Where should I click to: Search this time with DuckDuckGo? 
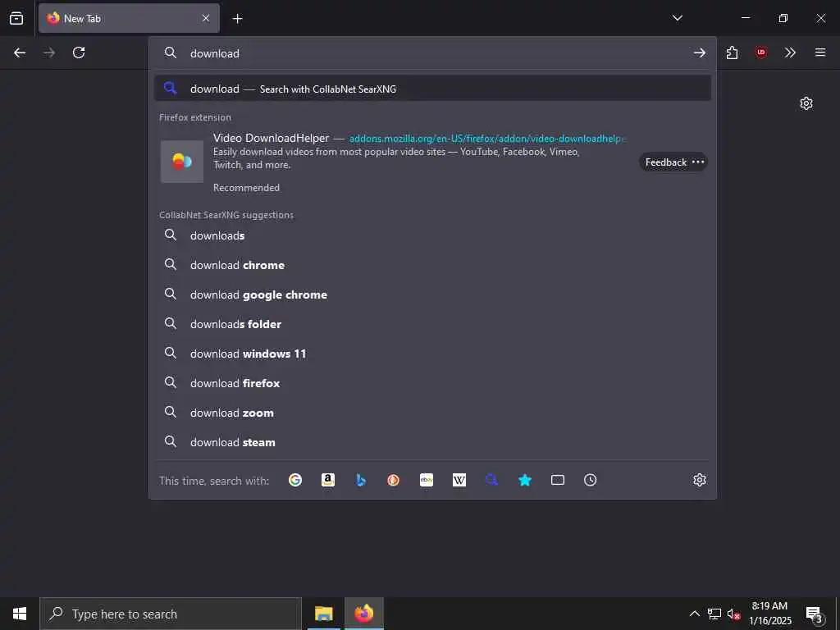point(393,480)
